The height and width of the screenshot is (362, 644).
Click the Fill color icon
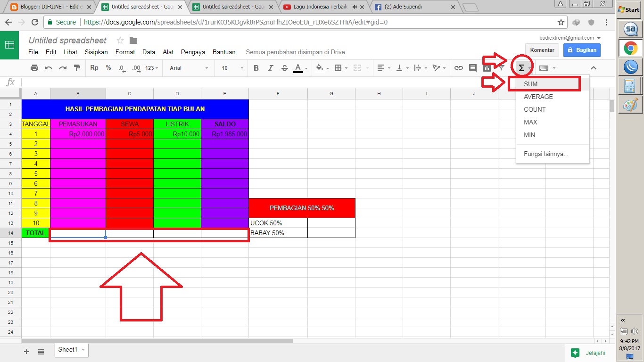pyautogui.click(x=320, y=68)
